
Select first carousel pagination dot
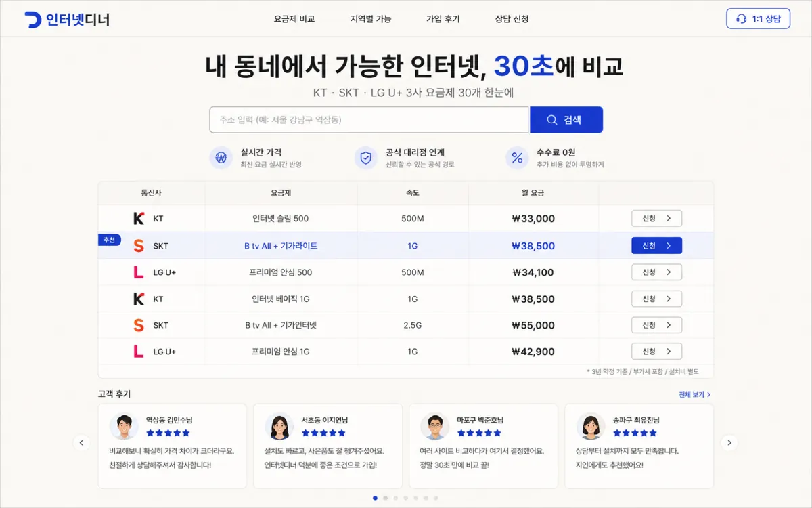click(376, 498)
